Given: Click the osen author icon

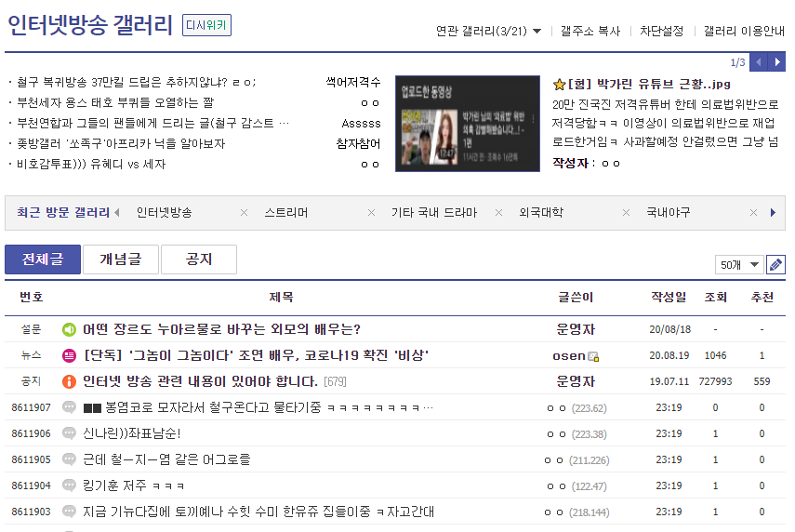Looking at the screenshot, I should (x=593, y=356).
